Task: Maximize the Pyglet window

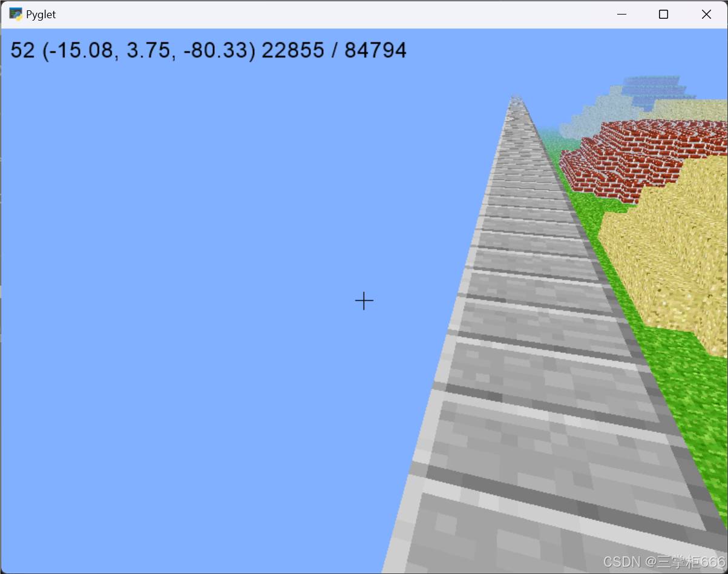Action: coord(663,15)
